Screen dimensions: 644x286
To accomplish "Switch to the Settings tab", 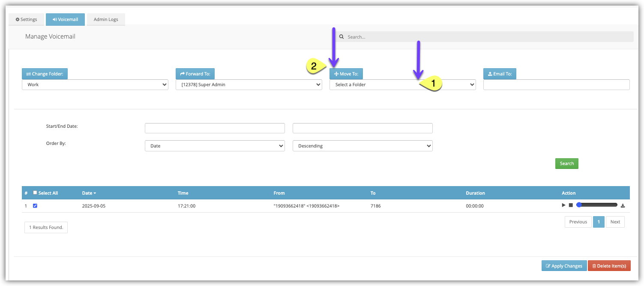I will 27,19.
